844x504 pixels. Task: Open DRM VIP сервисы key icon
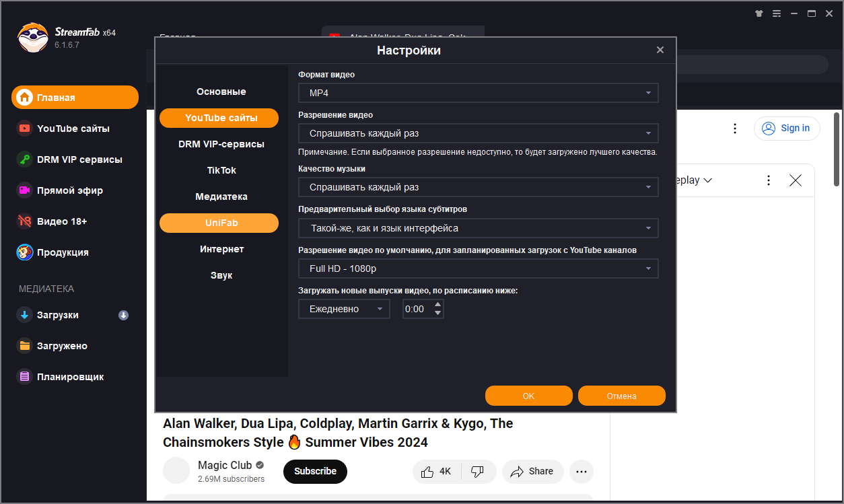[x=25, y=159]
